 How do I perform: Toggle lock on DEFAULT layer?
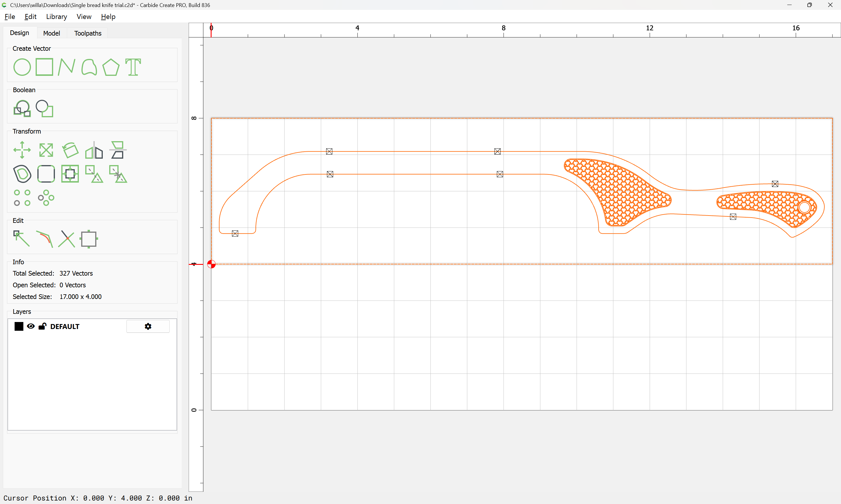point(42,326)
